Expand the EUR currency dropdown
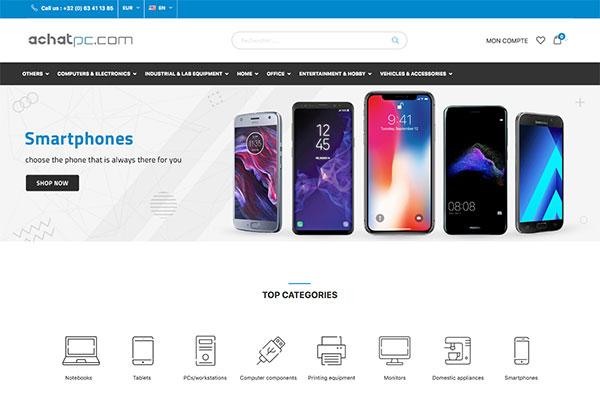 pos(131,8)
